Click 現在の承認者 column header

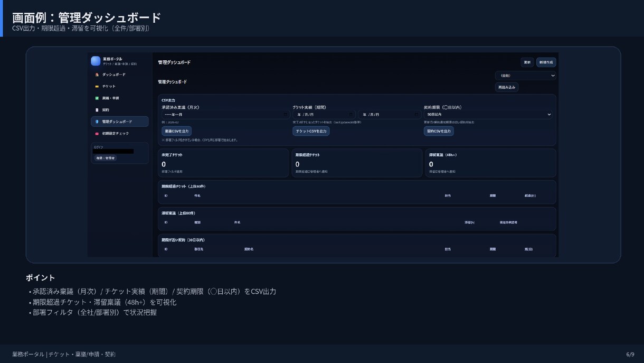coord(508,222)
